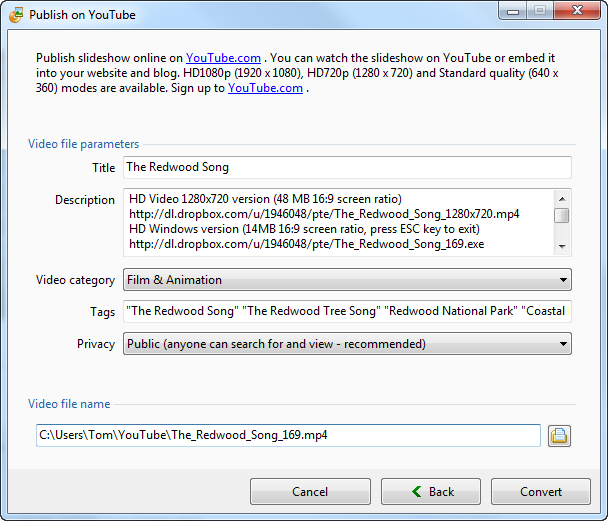This screenshot has width=608, height=521.
Task: Open the Privacy dropdown
Action: click(x=347, y=343)
